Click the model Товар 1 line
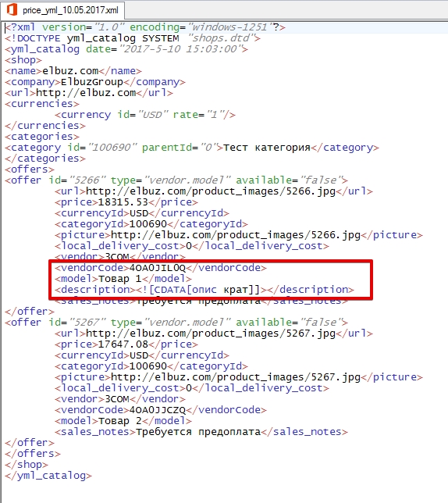 pyautogui.click(x=123, y=279)
